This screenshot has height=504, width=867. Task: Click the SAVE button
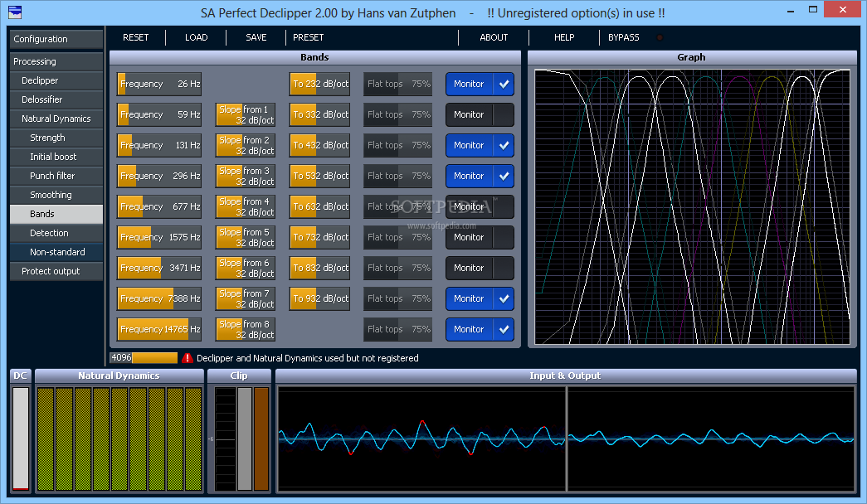tap(256, 37)
